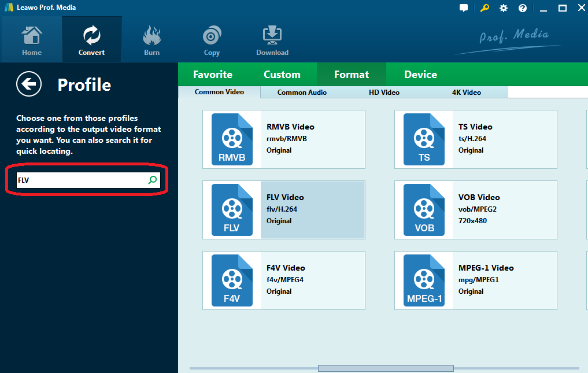This screenshot has width=588, height=373.
Task: Switch to the Favorite tab
Action: coord(213,75)
